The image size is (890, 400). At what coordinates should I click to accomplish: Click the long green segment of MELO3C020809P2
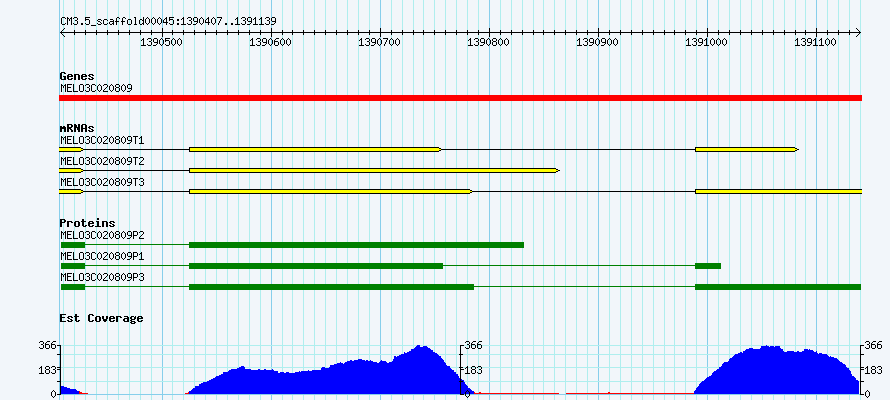click(356, 245)
